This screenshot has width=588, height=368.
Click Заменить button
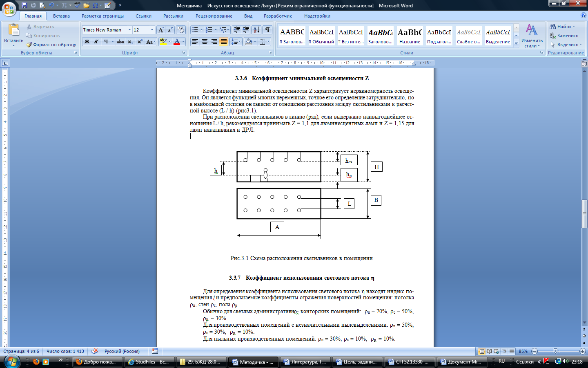click(x=564, y=36)
